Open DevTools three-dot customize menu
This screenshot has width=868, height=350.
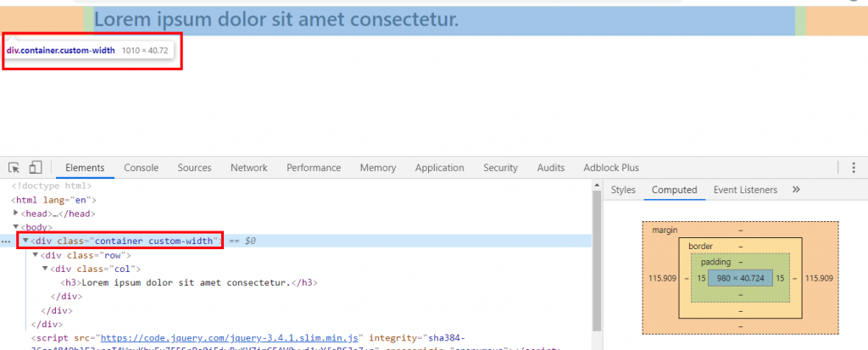click(x=854, y=167)
